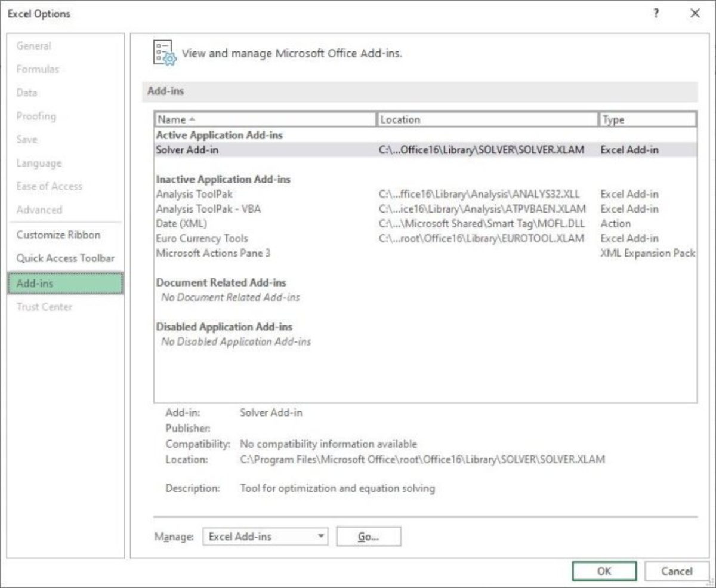Viewport: 716px width, 588px height.
Task: Sort add-ins by the Location column header
Action: coord(487,119)
